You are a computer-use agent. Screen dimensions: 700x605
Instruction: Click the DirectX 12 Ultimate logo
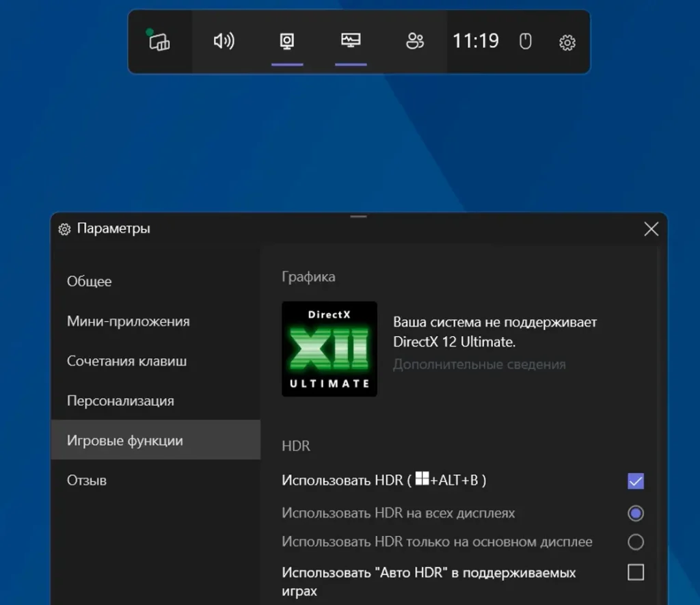point(329,349)
